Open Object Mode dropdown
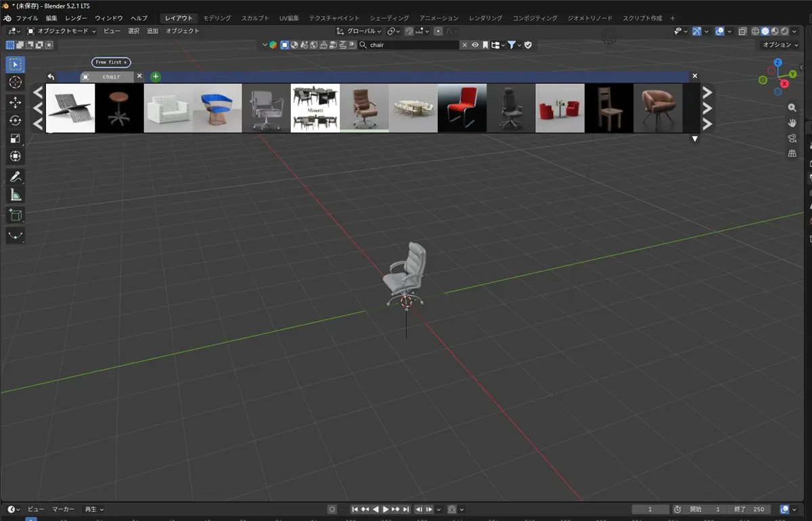The width and height of the screenshot is (812, 521). pyautogui.click(x=62, y=31)
